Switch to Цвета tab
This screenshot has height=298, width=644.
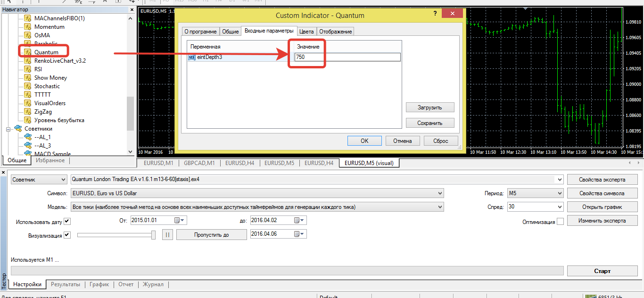[307, 32]
